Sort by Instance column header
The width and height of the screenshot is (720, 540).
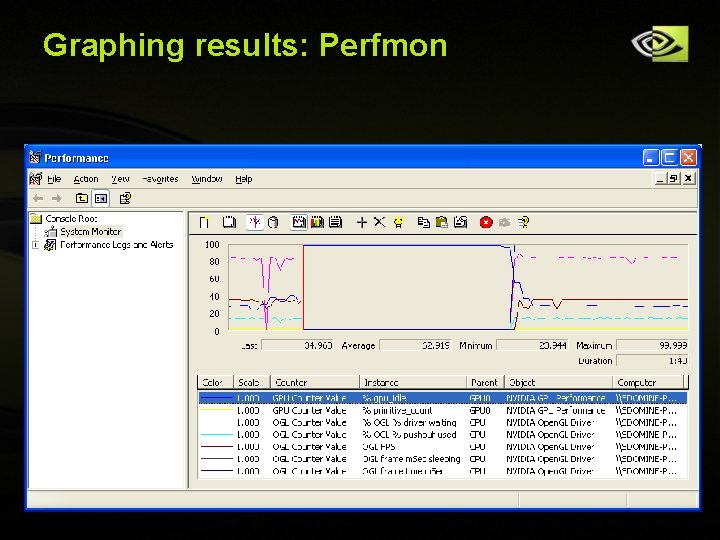(x=413, y=382)
